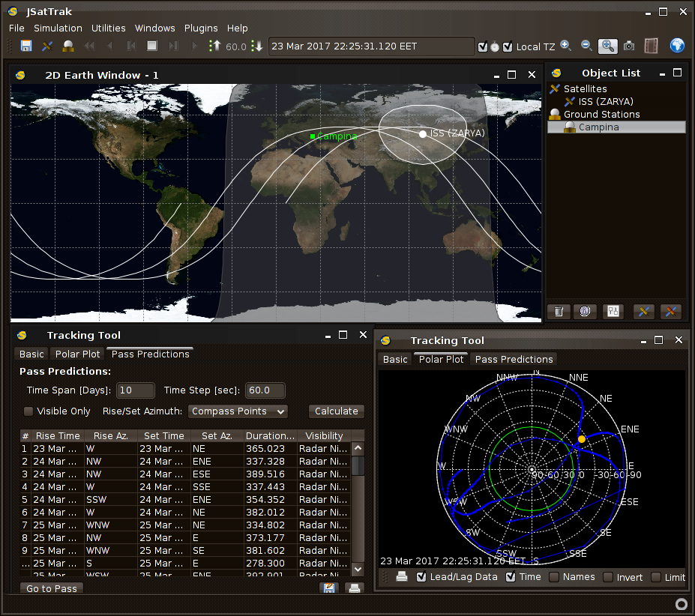
Task: Click the printer icon below the polar plot
Action: (x=402, y=577)
